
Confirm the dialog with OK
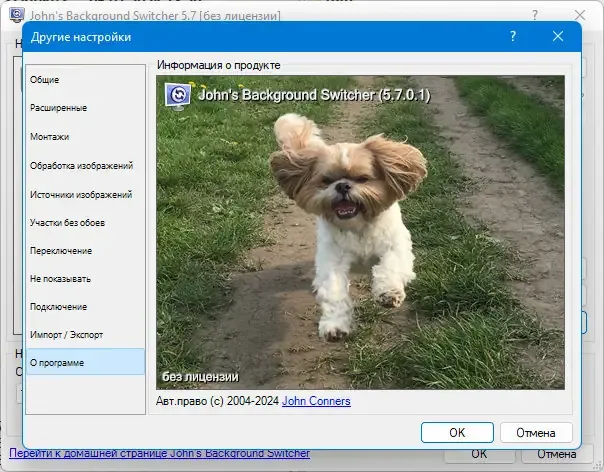click(457, 432)
